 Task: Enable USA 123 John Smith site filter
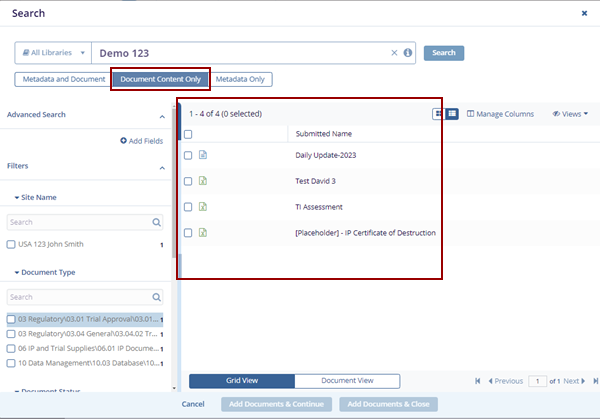tap(11, 244)
